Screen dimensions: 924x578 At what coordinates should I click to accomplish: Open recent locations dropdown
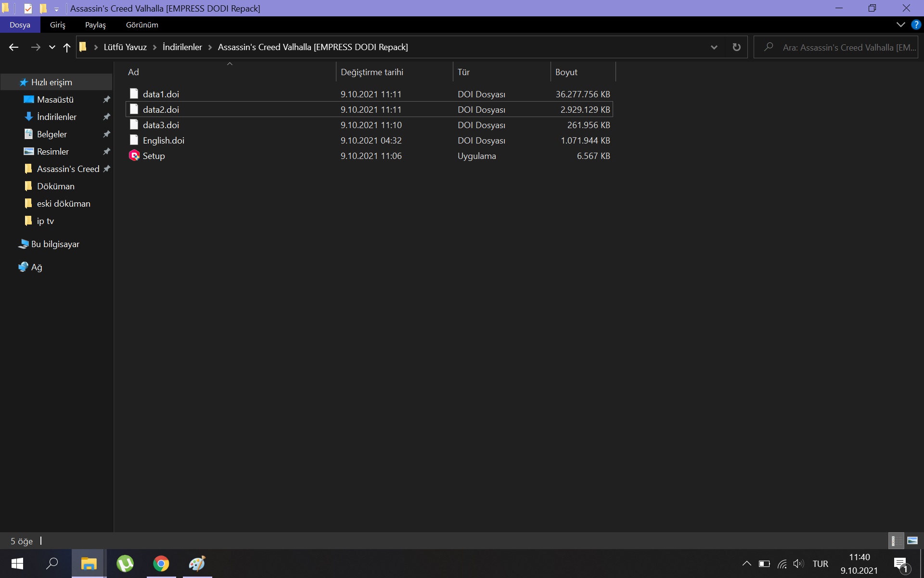[x=52, y=47]
